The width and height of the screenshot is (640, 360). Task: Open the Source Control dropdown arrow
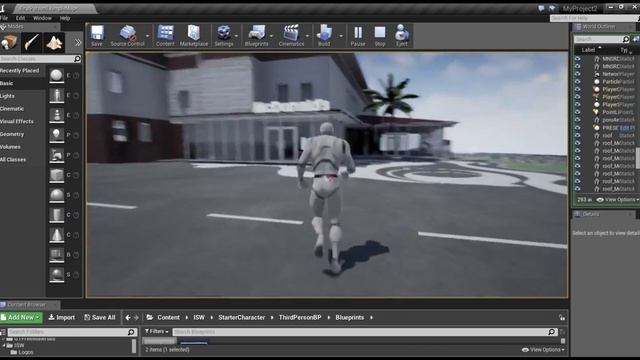tap(148, 36)
